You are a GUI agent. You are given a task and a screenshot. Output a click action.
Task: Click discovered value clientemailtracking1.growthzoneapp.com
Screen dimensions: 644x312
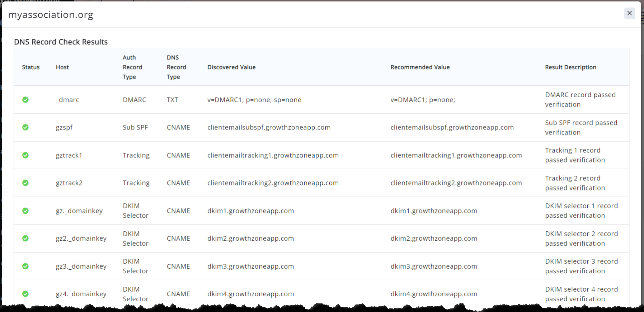(273, 155)
